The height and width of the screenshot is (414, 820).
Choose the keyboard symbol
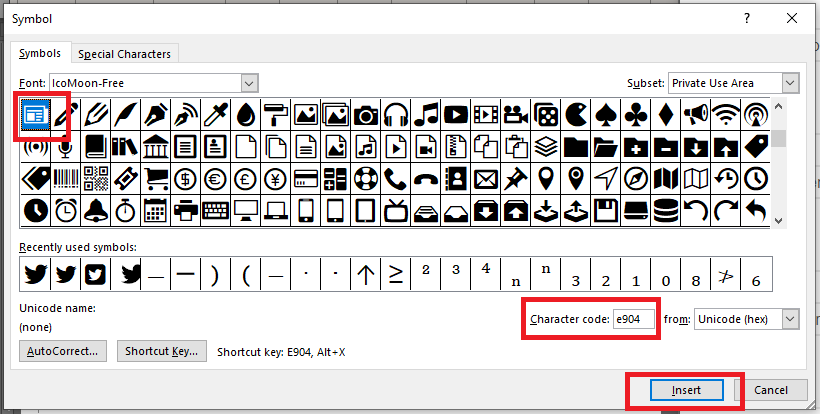215,211
